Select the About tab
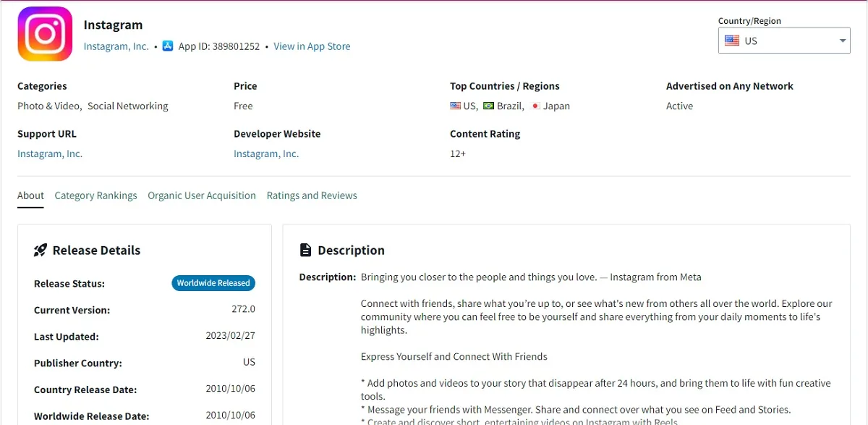The image size is (868, 425). point(30,195)
